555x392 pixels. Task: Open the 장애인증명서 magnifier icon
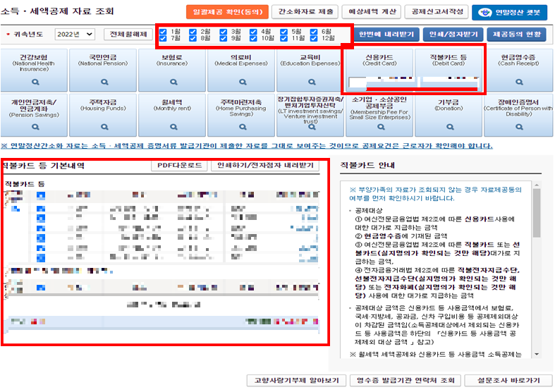519,127
